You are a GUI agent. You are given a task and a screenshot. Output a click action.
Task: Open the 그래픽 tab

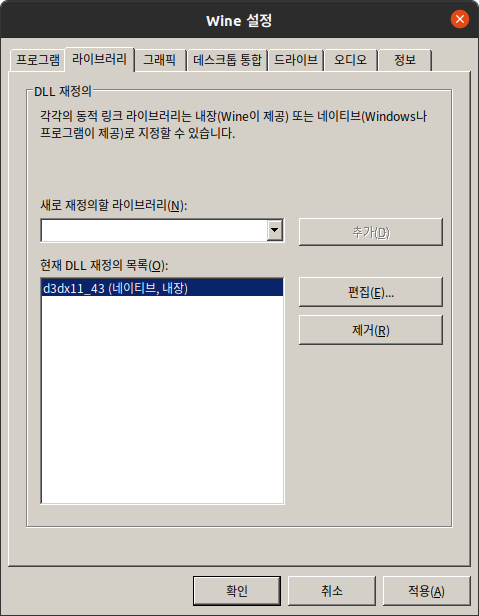coord(160,60)
